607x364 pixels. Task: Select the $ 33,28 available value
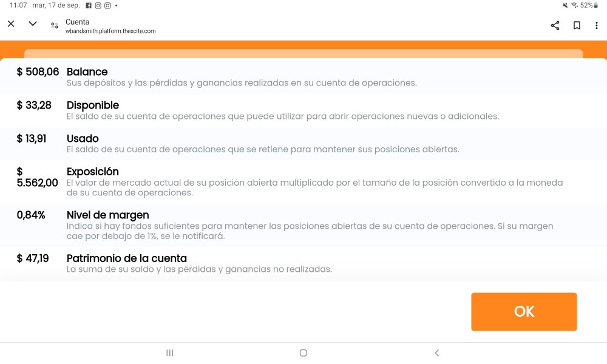33,105
